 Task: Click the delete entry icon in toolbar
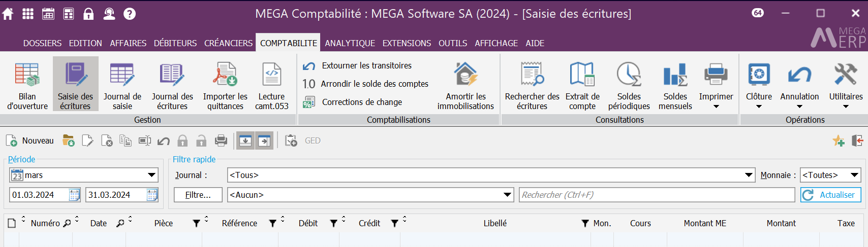click(107, 140)
